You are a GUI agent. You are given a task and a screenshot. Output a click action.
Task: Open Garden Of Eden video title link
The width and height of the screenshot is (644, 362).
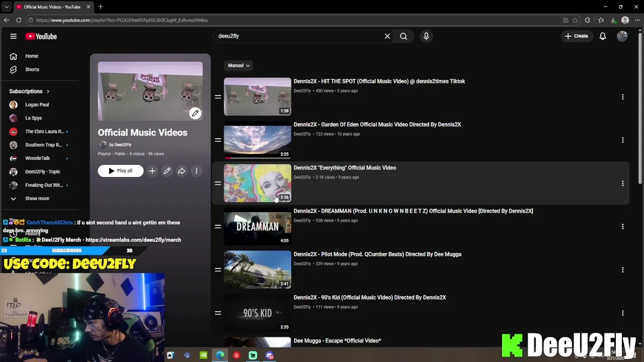pos(377,125)
